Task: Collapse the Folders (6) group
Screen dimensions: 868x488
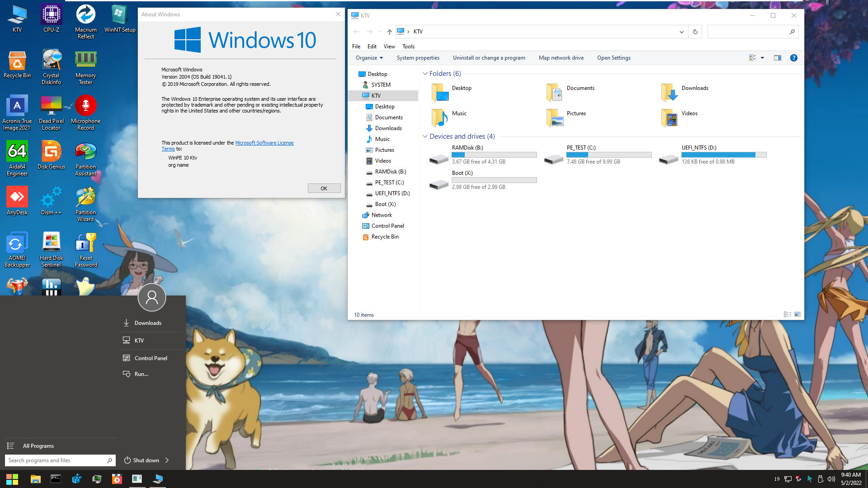Action: tap(425, 73)
